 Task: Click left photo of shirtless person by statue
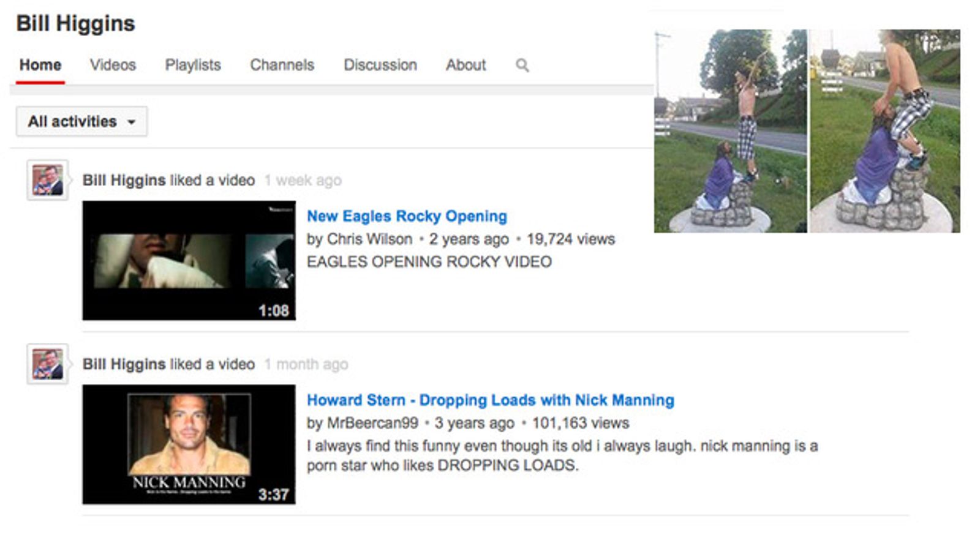(730, 131)
